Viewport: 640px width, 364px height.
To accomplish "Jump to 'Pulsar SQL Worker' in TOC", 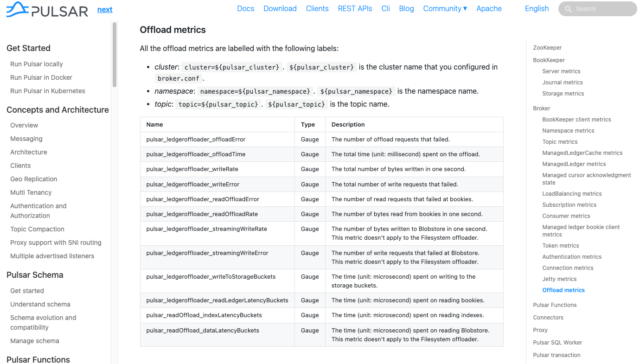I will 557,343.
